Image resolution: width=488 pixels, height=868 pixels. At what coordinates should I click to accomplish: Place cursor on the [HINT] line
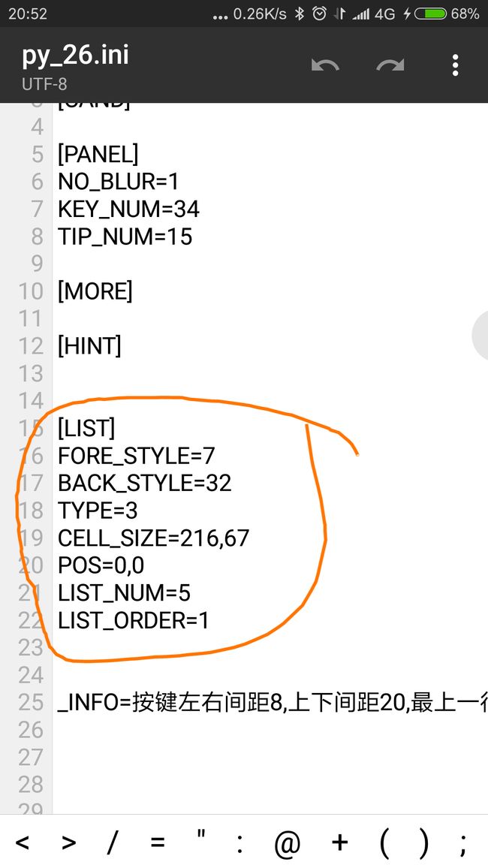click(x=89, y=347)
